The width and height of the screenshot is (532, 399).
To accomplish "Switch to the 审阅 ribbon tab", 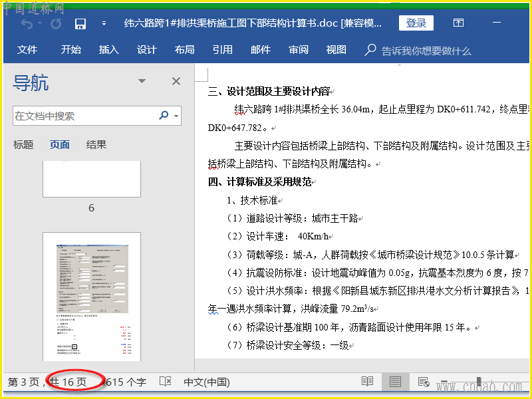I will tap(299, 49).
